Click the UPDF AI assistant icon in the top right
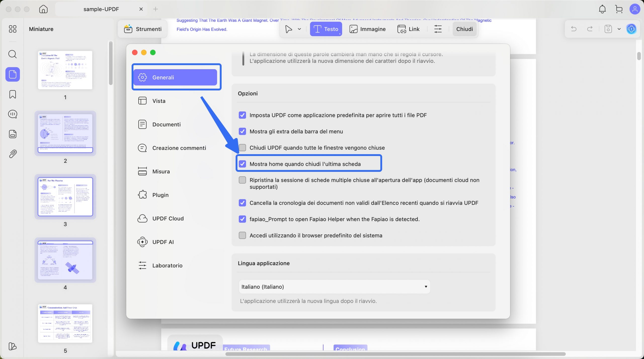This screenshot has height=359, width=644. (x=631, y=29)
